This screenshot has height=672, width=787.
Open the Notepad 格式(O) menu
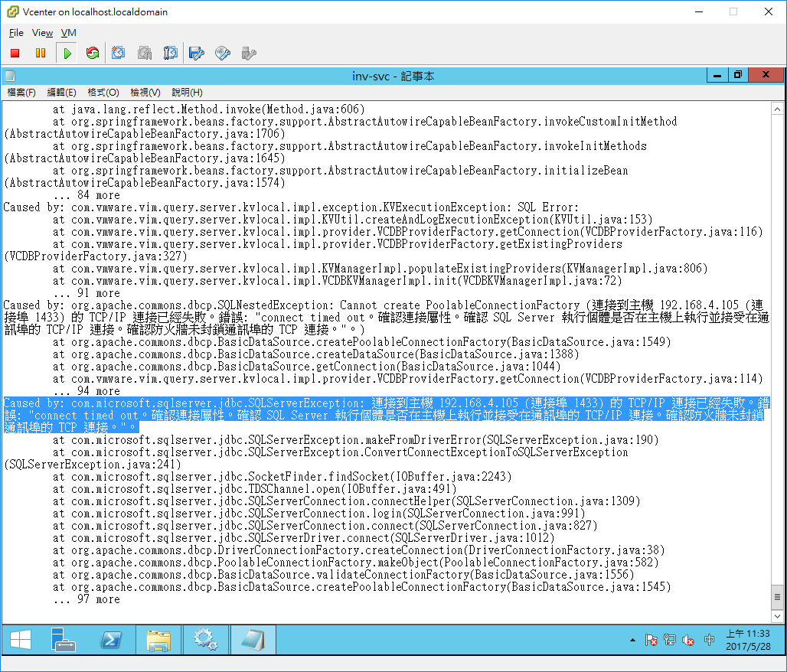pyautogui.click(x=103, y=93)
